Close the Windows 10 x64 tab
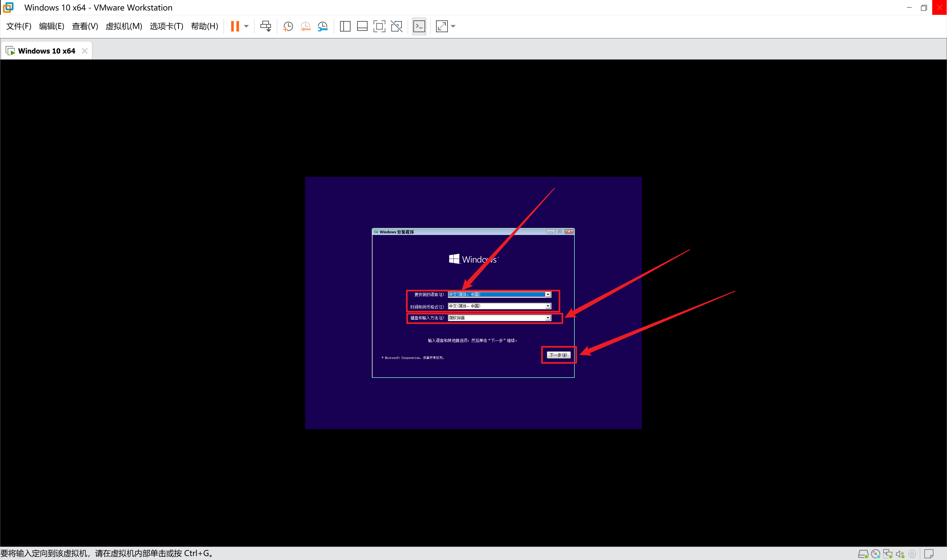The width and height of the screenshot is (947, 560). (85, 51)
